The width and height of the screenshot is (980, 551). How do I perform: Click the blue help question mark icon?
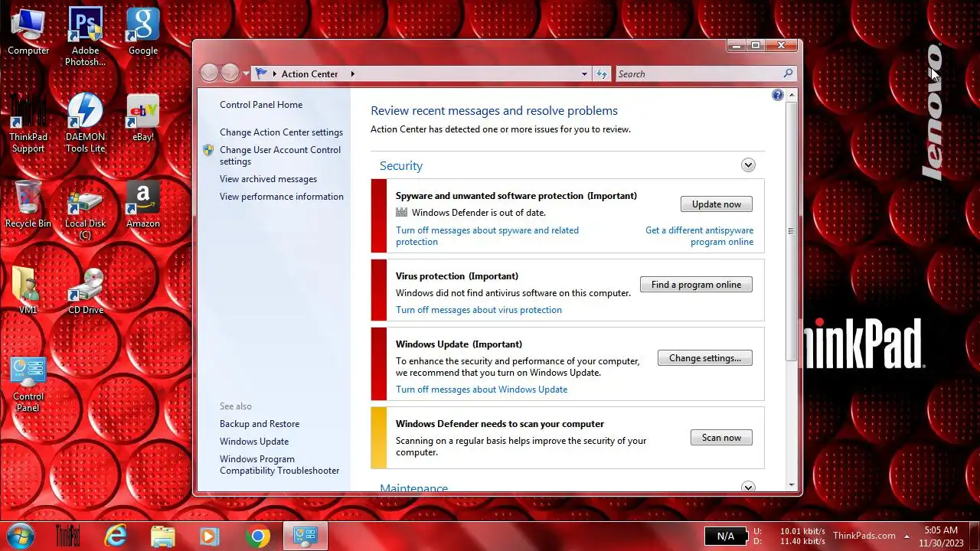tap(778, 95)
